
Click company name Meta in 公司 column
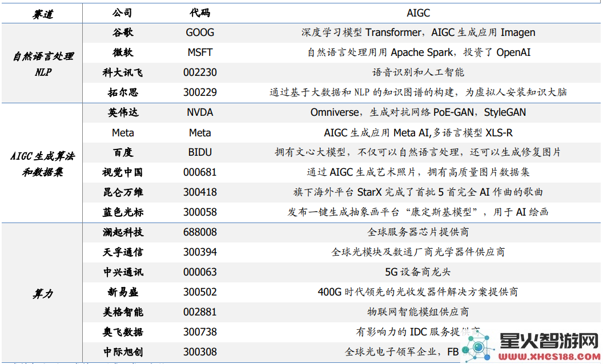point(123,133)
